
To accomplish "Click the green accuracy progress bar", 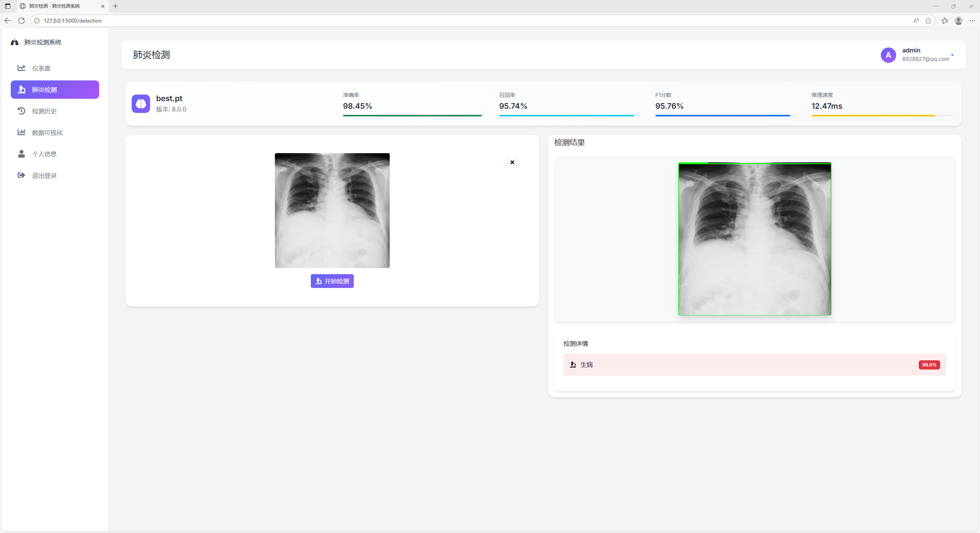I will (x=412, y=115).
